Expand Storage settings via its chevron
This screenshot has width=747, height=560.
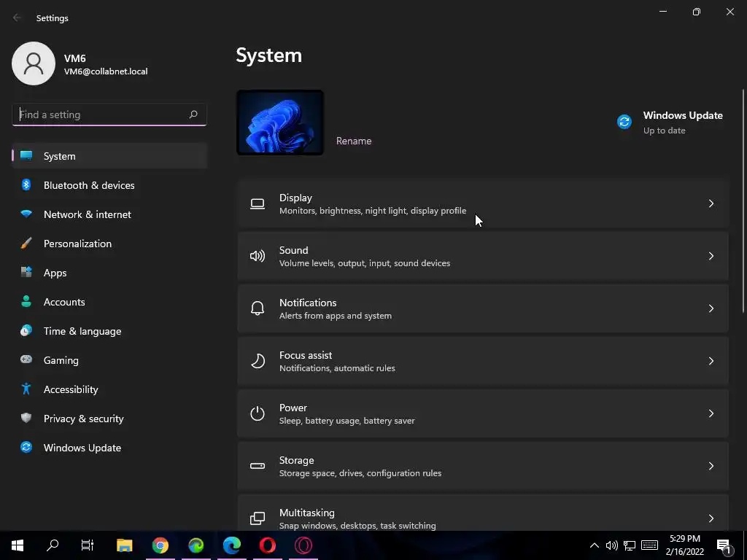click(711, 465)
